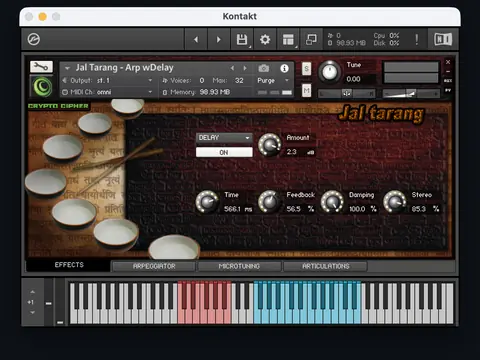Click the minimized view windows icon
This screenshot has width=480, height=360.
coord(311,39)
